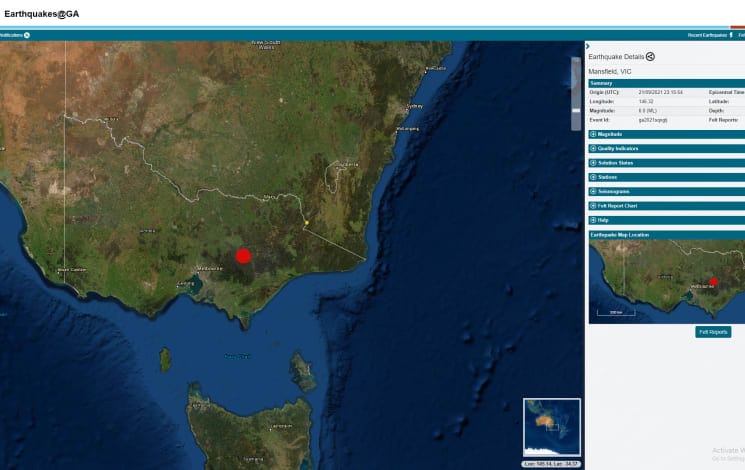Expand the Magnitude section
745x470 pixels.
667,134
